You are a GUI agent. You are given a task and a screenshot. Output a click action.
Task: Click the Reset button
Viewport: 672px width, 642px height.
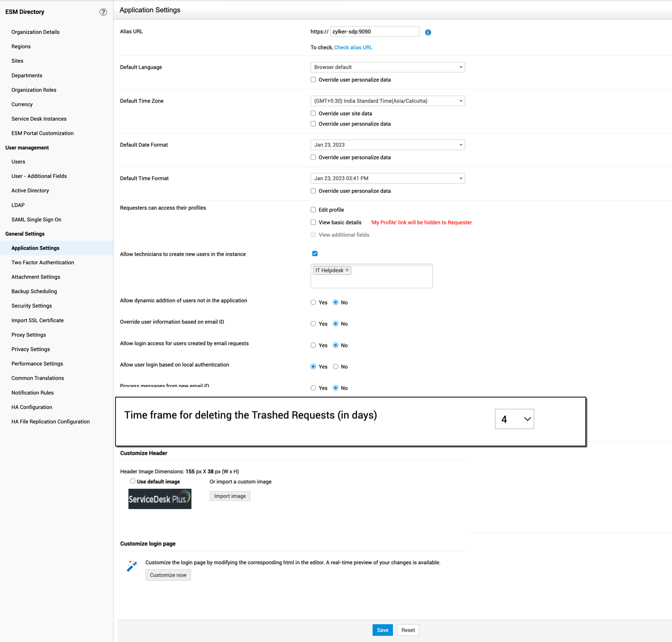click(408, 630)
